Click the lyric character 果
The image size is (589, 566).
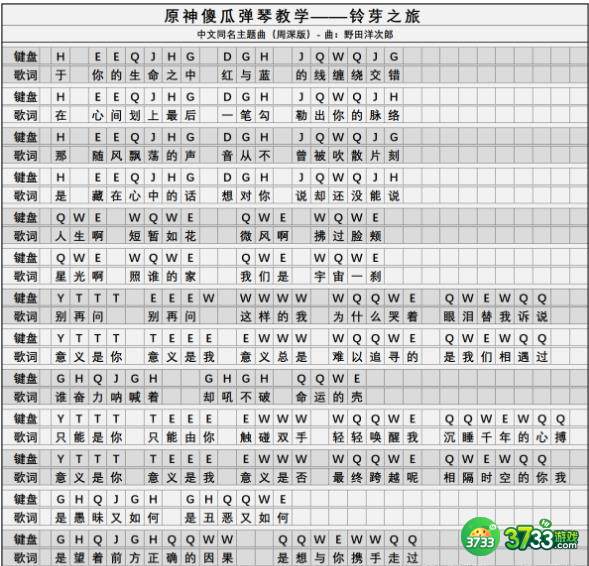pos(227,558)
